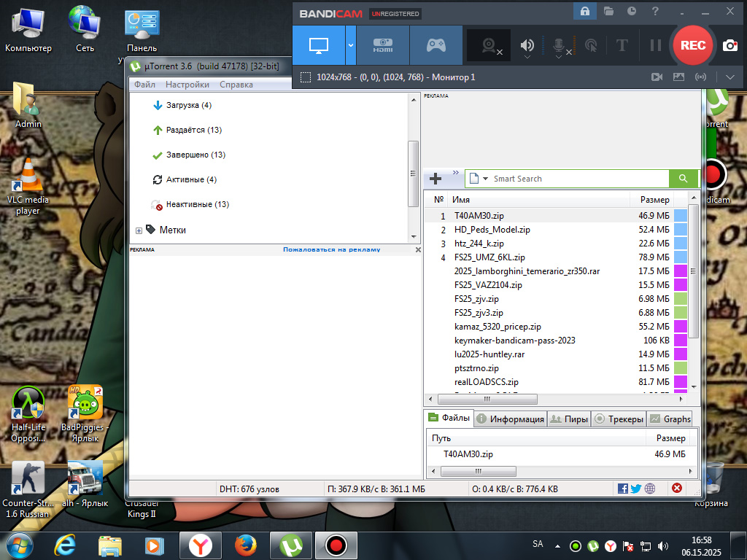Image resolution: width=747 pixels, height=560 pixels.
Task: Toggle webcam overlay in Bandicam
Action: [x=489, y=45]
